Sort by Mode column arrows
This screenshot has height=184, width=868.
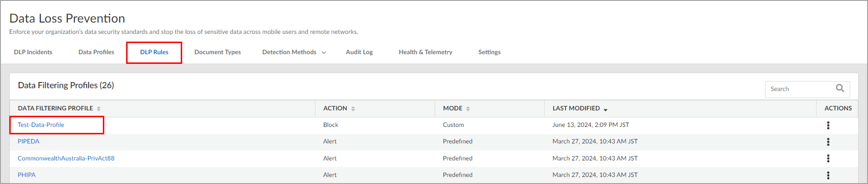[x=468, y=109]
